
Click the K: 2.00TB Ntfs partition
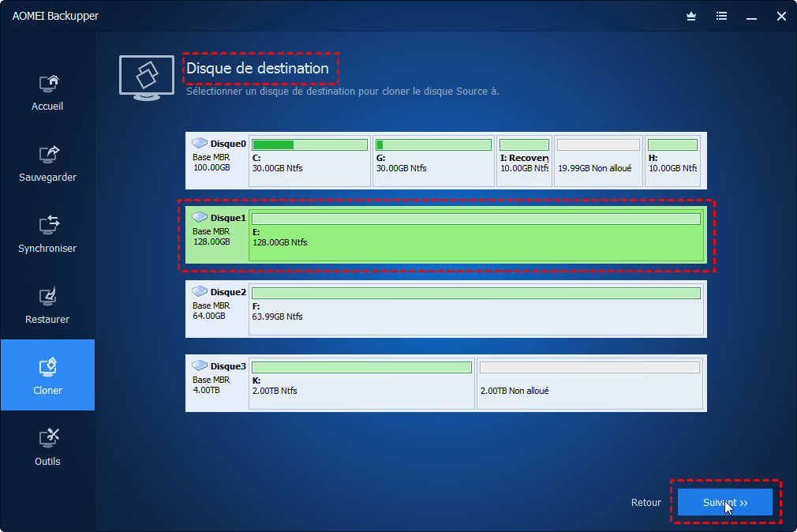(362, 384)
